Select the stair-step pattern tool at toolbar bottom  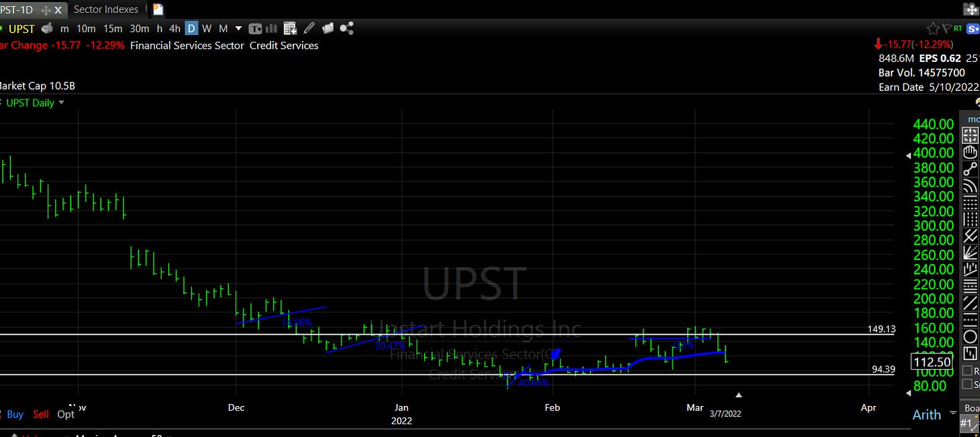(970, 354)
